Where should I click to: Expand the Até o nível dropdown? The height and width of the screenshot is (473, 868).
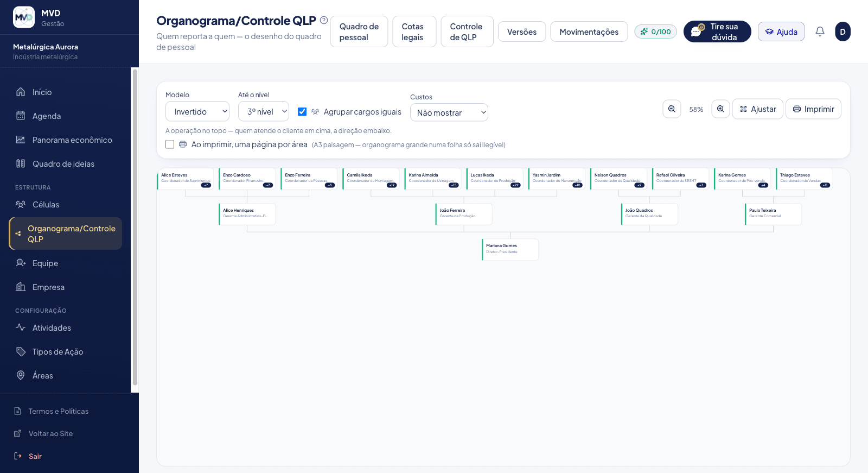(264, 111)
